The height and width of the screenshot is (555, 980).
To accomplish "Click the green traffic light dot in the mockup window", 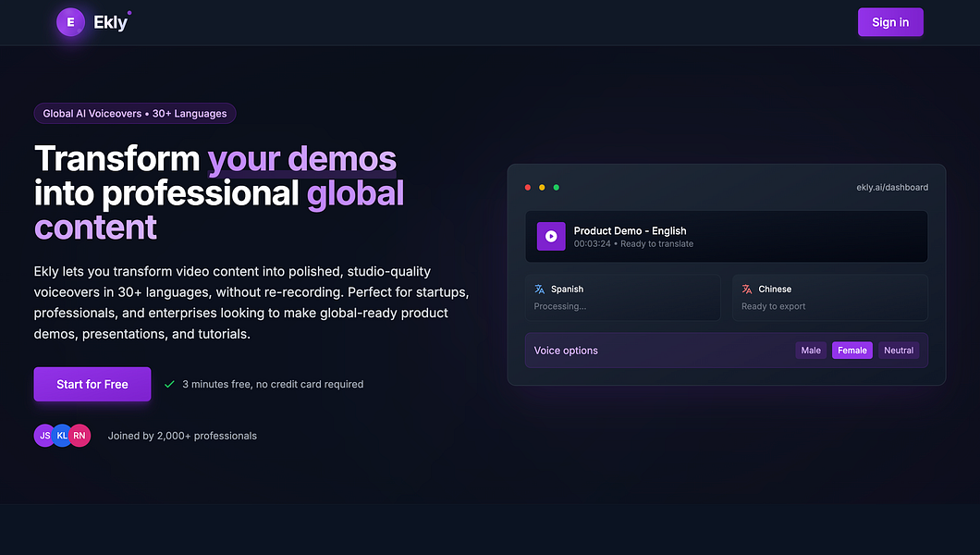I will tap(556, 187).
